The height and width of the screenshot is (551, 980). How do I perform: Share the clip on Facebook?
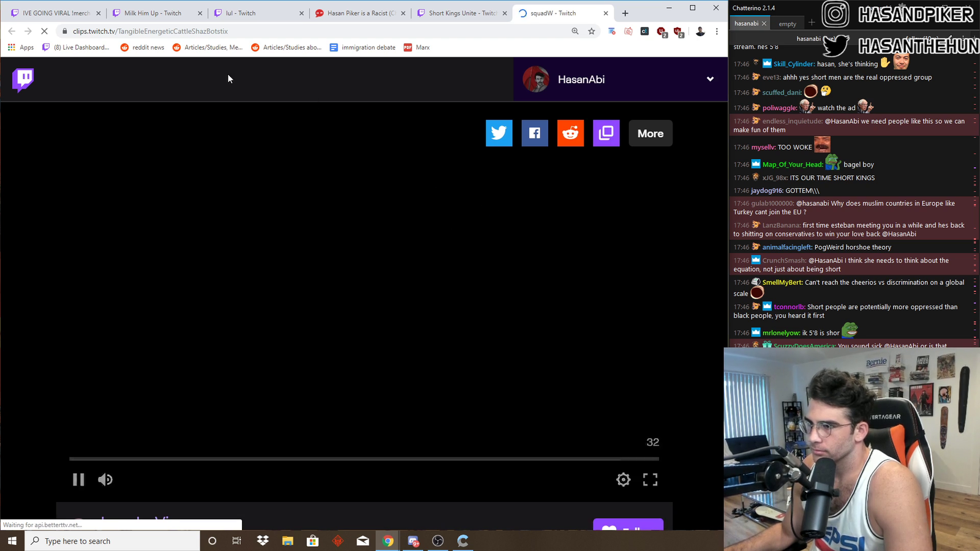point(535,133)
